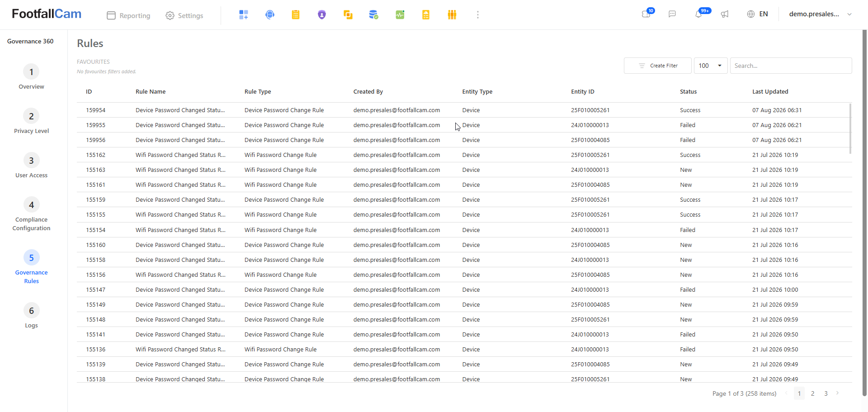Open the chat messages icon
The height and width of the screenshot is (412, 868).
pyautogui.click(x=672, y=14)
